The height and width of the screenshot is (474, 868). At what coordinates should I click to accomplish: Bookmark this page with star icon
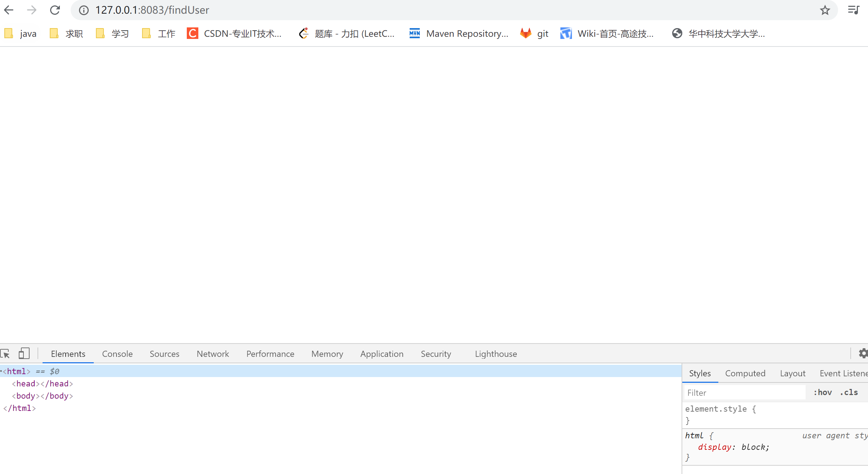[x=825, y=10]
